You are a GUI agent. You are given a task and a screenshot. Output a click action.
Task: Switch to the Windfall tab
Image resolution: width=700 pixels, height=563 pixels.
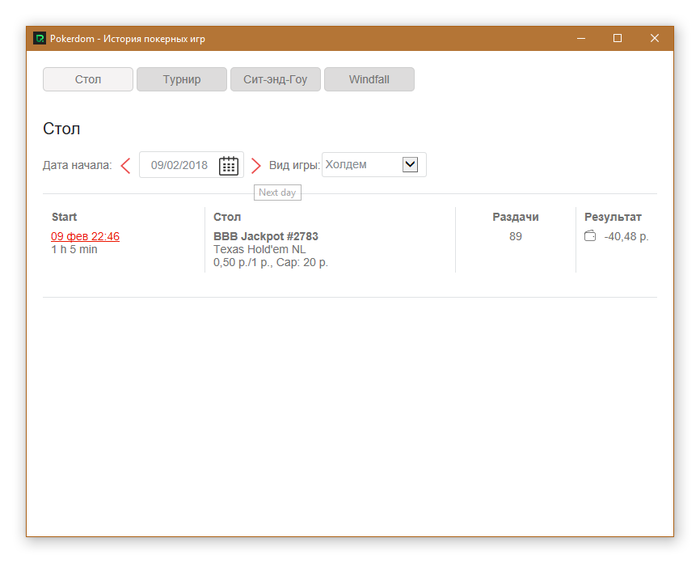[369, 79]
